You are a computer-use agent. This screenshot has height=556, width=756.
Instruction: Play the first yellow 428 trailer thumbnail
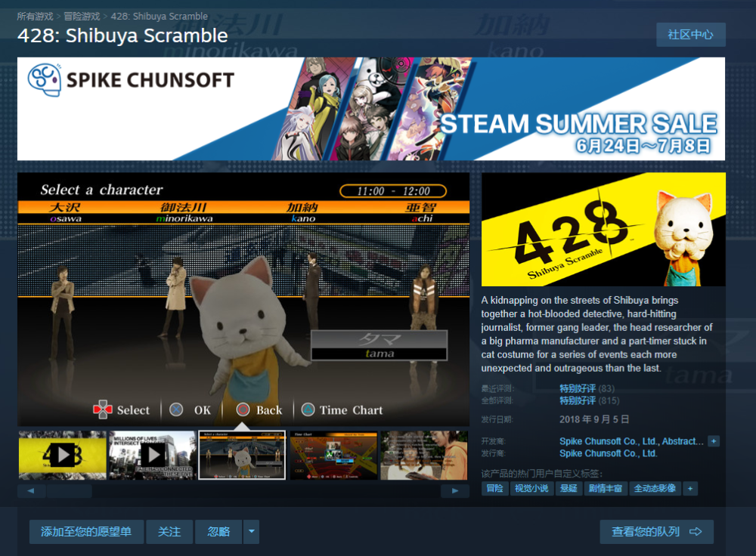(x=62, y=455)
